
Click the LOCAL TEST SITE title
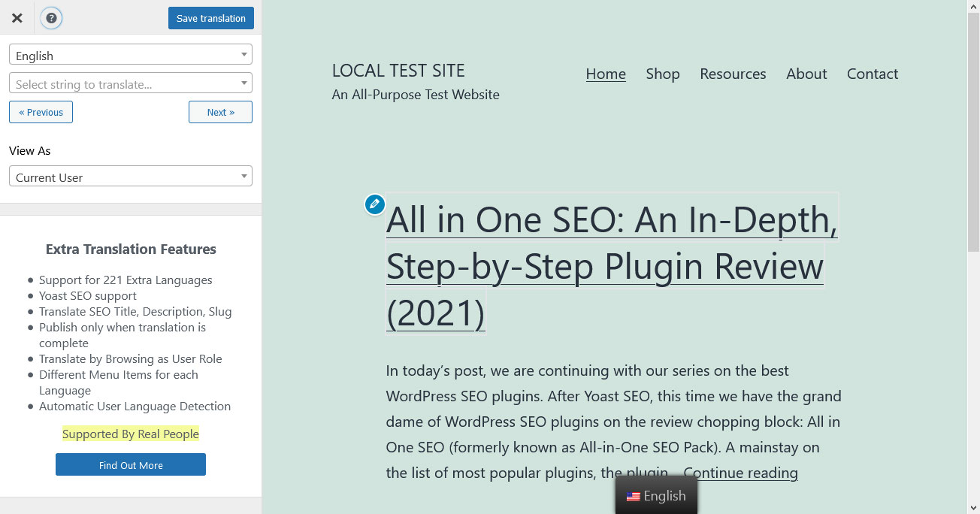(398, 71)
